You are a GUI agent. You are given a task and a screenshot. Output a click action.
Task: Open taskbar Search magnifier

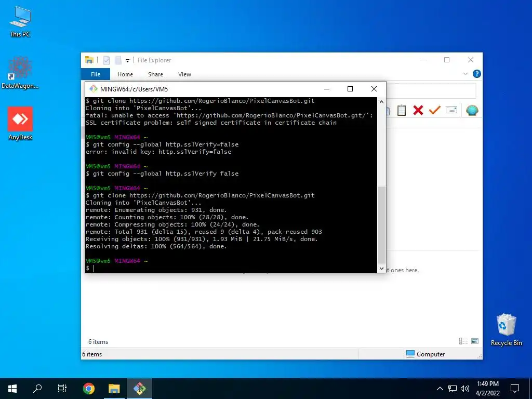click(x=37, y=389)
